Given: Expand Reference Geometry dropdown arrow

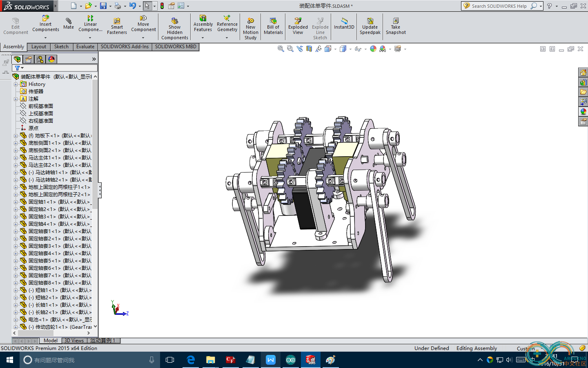Looking at the screenshot, I should (x=227, y=38).
